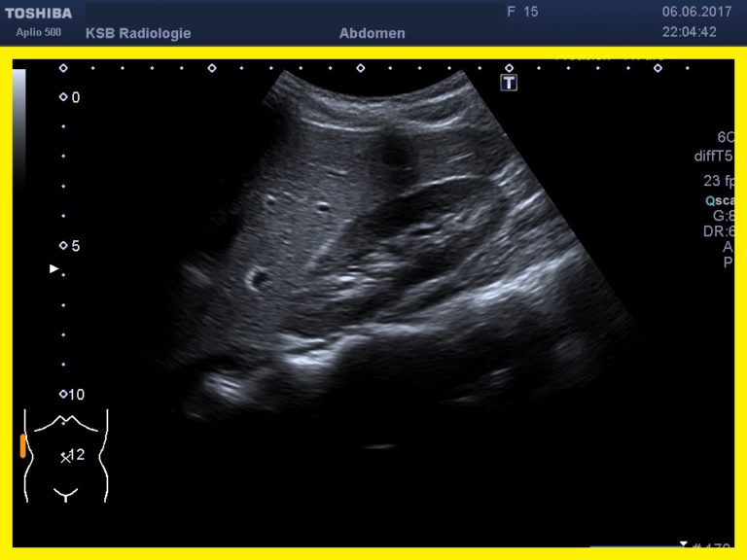Click the DR: dynamic range parameter value
This screenshot has height=560, width=747.
coord(719,231)
